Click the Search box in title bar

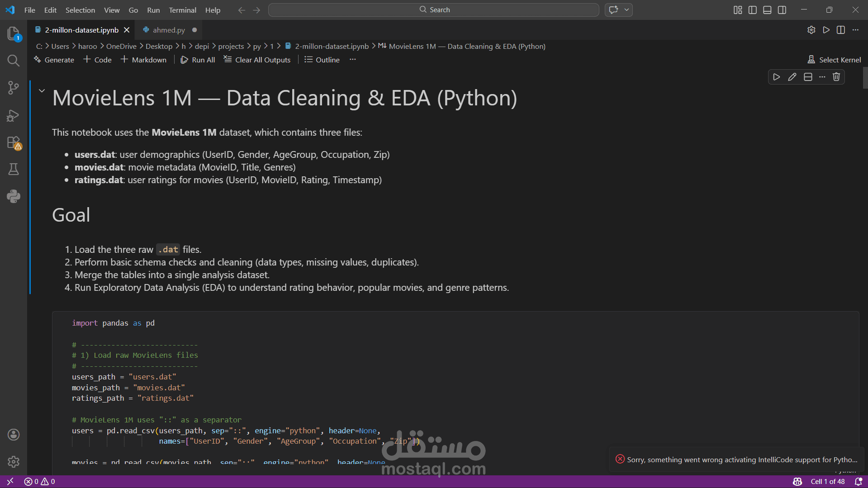click(x=433, y=9)
